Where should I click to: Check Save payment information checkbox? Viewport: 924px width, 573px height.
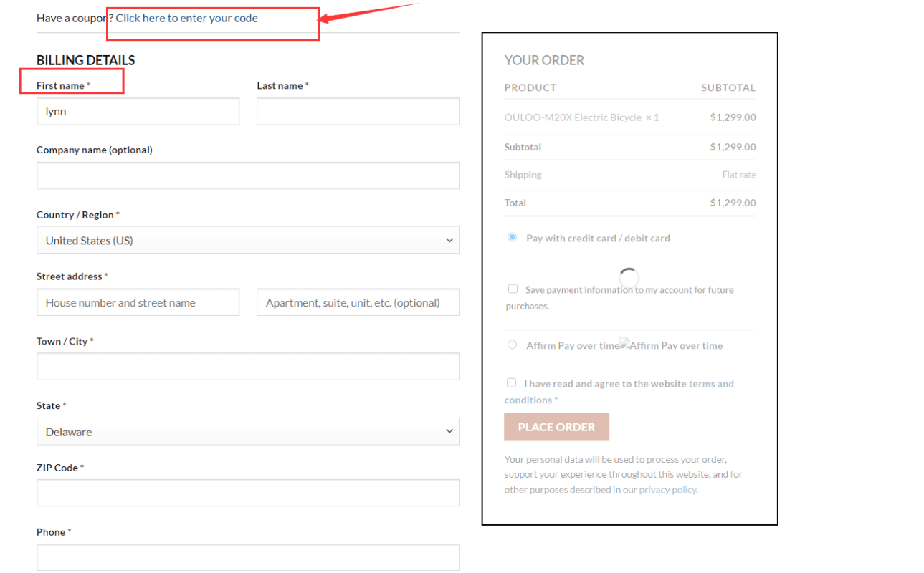513,289
